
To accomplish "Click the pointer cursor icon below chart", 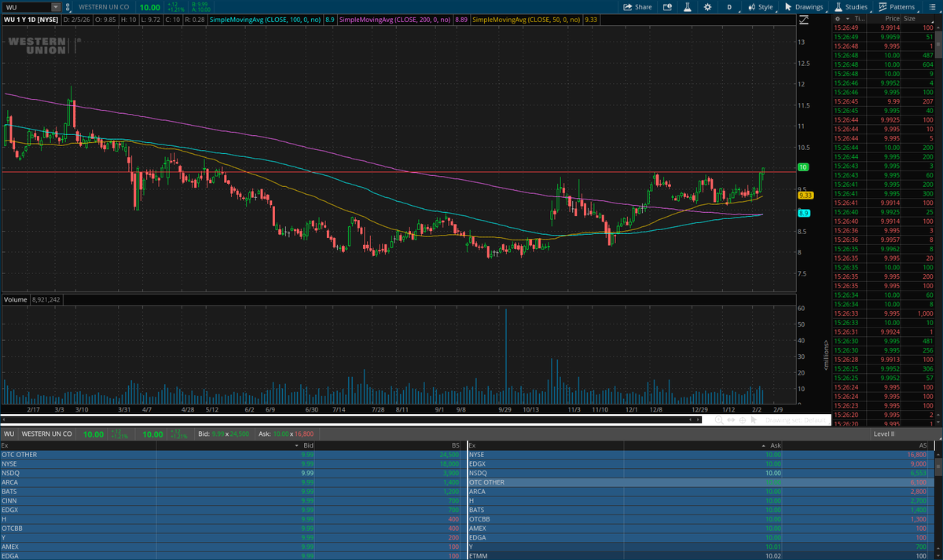I will 753,420.
